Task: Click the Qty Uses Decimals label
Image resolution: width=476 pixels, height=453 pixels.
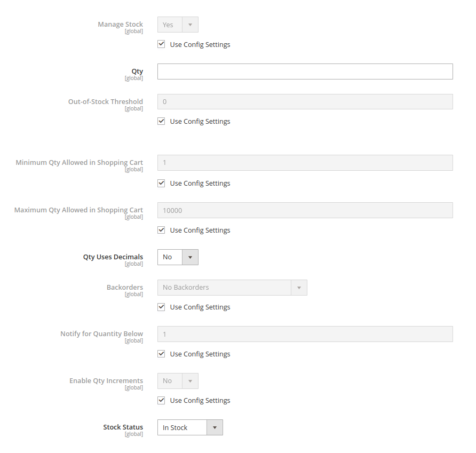Action: [113, 257]
